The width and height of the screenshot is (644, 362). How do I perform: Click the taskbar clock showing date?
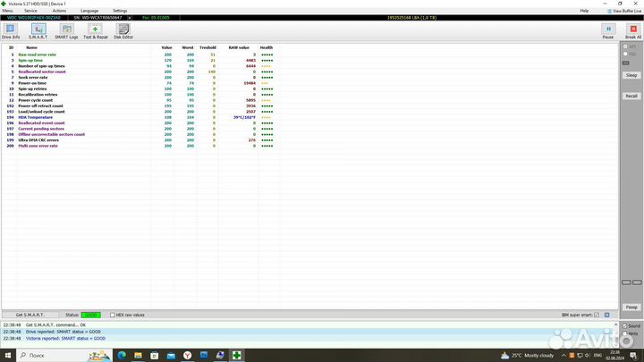pos(614,355)
